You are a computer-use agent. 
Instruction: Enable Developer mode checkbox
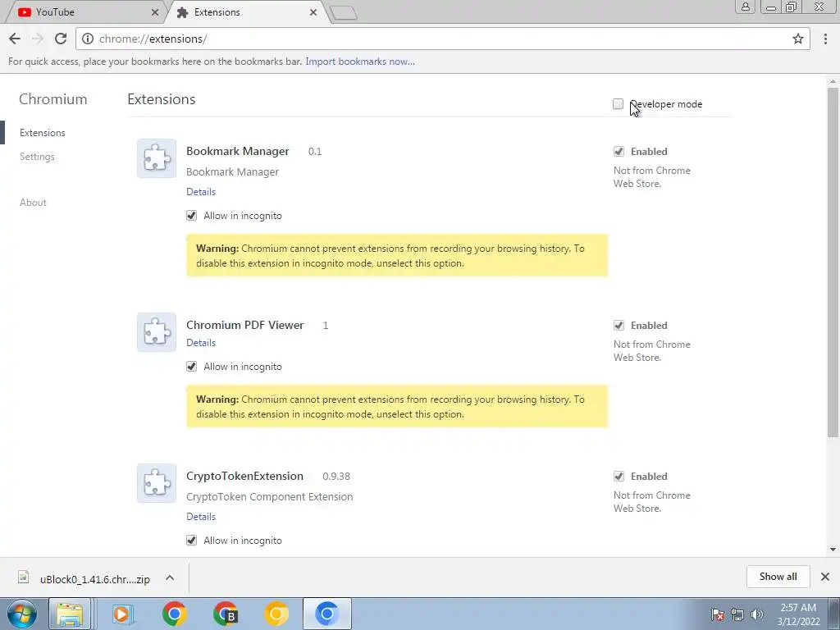click(x=619, y=104)
